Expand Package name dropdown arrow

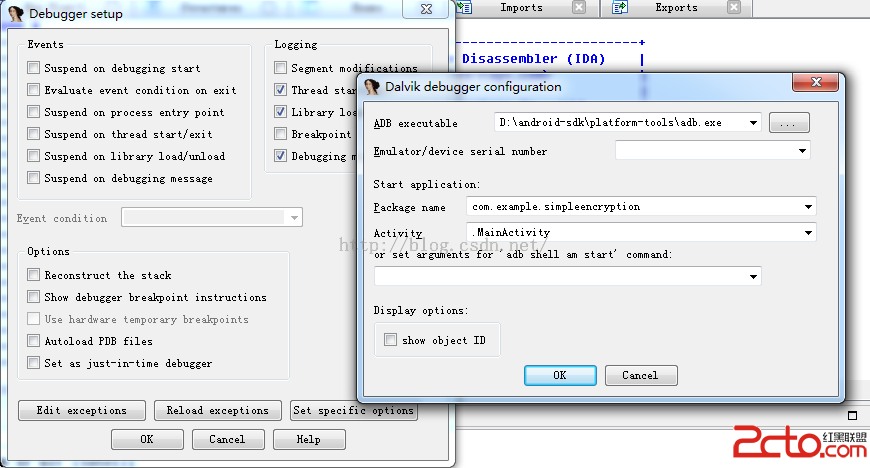pos(808,207)
